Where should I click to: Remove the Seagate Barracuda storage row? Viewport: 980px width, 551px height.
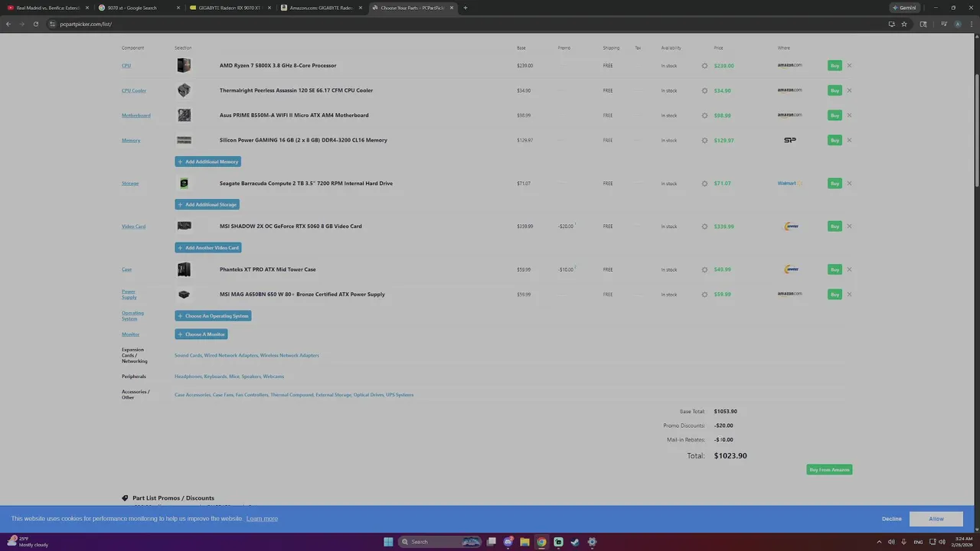click(849, 184)
